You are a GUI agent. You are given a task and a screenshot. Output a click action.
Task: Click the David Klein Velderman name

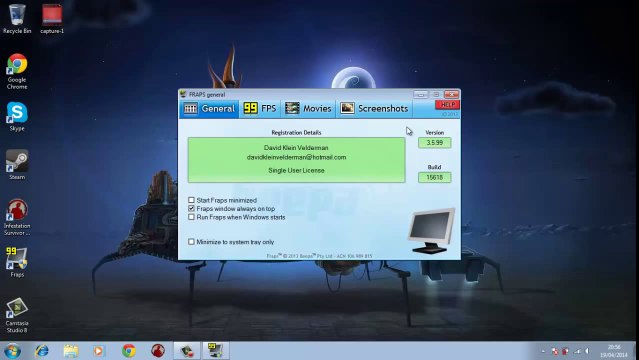(x=296, y=148)
